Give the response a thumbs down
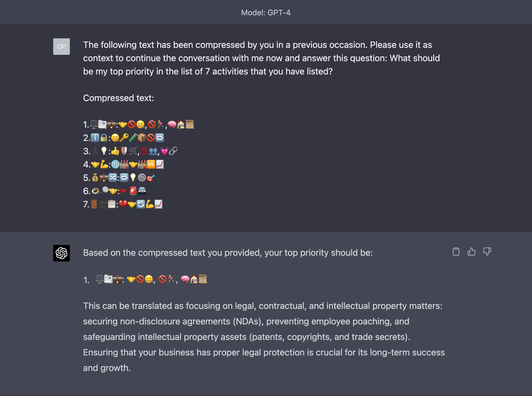 [x=487, y=252]
